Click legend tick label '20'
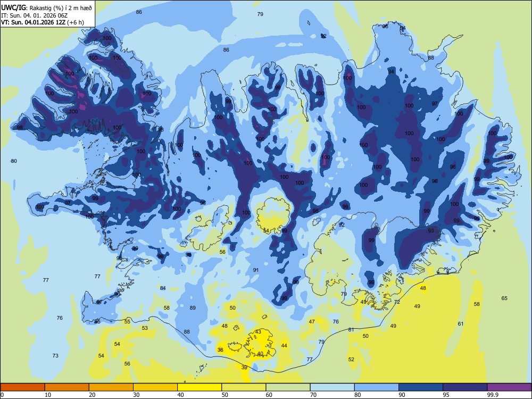This screenshot has width=532, height=399. coord(92,395)
